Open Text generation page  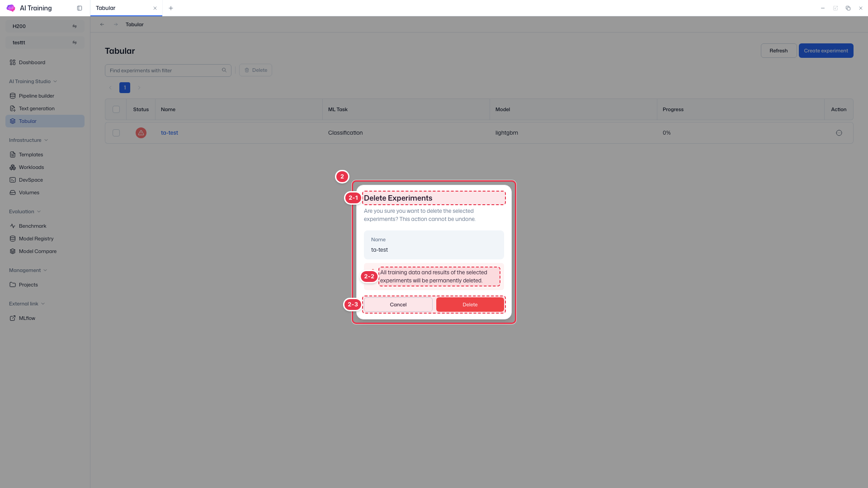tap(45, 108)
